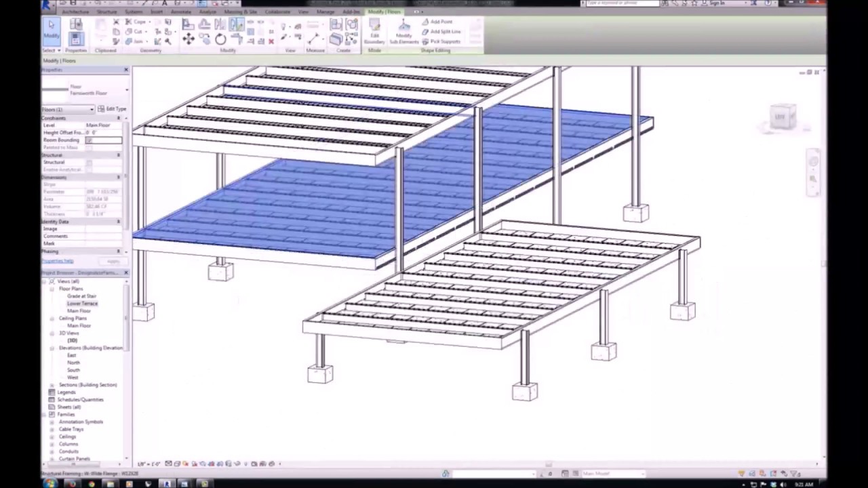This screenshot has width=868, height=488.
Task: Click the Windows Start orb
Action: click(x=50, y=483)
